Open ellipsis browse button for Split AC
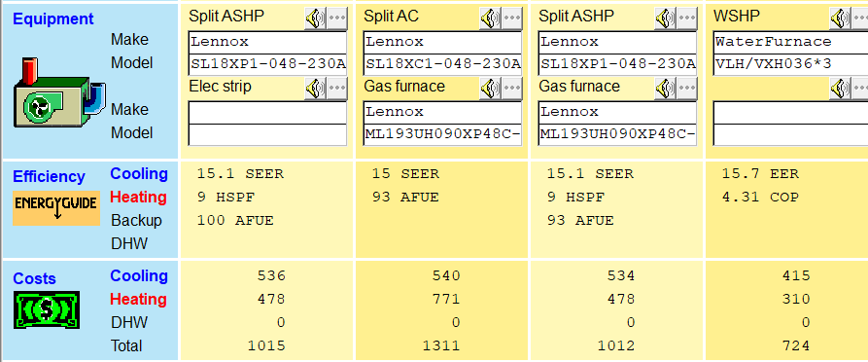868x362 pixels. pos(511,18)
